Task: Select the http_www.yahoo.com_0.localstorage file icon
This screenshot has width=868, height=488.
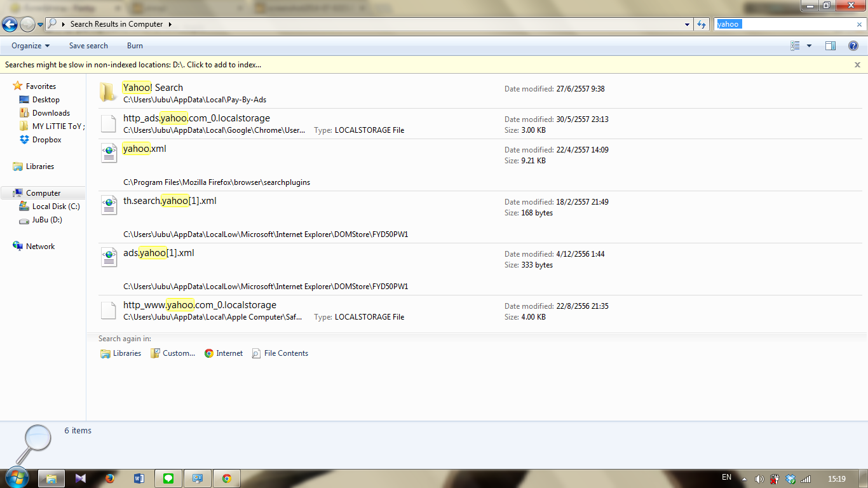Action: tap(109, 310)
